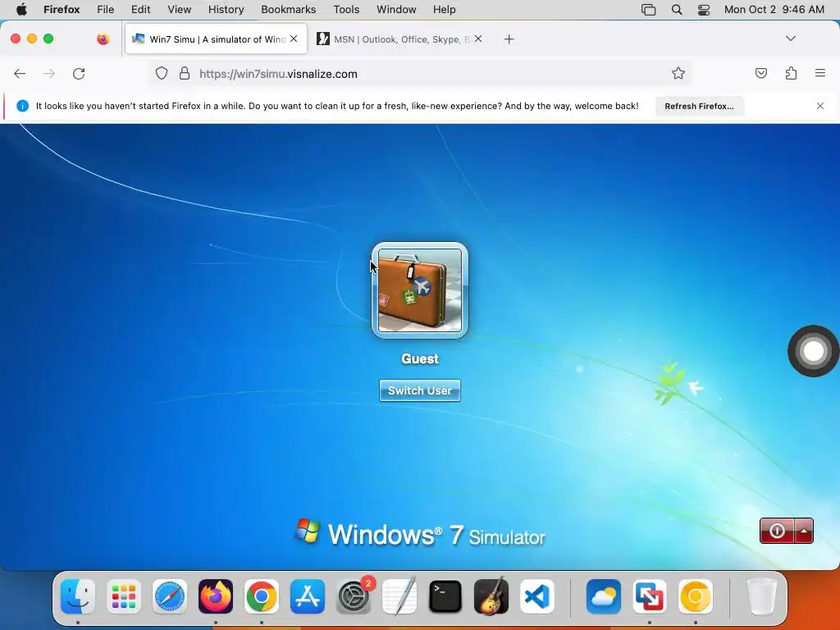Click the browser forward arrow

click(x=48, y=74)
